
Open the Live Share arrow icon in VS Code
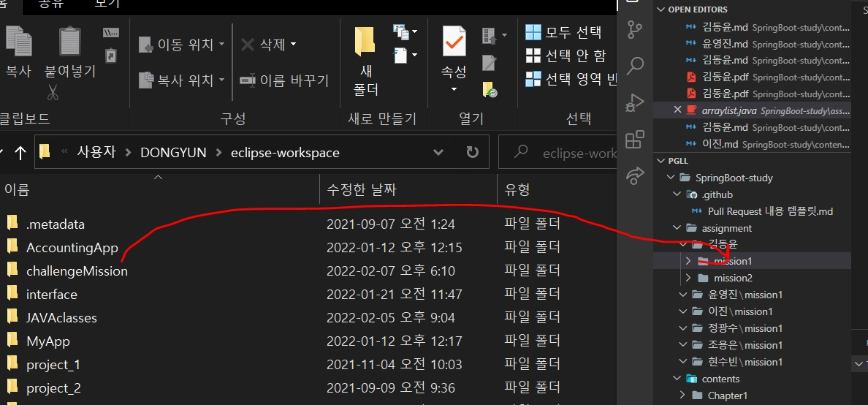(634, 176)
